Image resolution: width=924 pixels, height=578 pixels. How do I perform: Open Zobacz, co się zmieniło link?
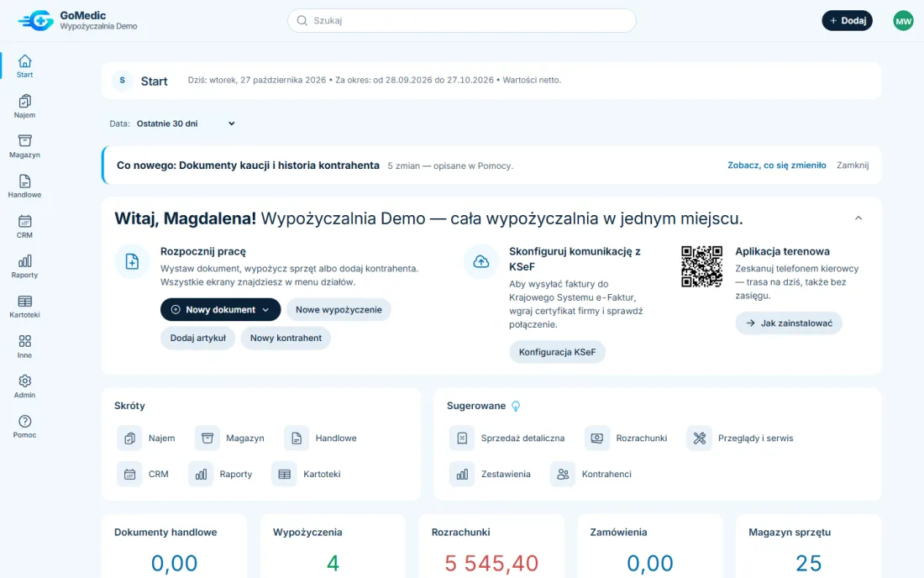(x=777, y=165)
